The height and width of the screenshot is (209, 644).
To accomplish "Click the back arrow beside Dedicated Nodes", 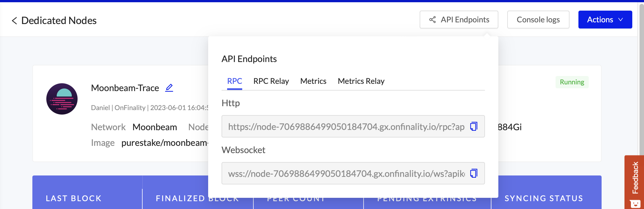I will click(x=14, y=20).
